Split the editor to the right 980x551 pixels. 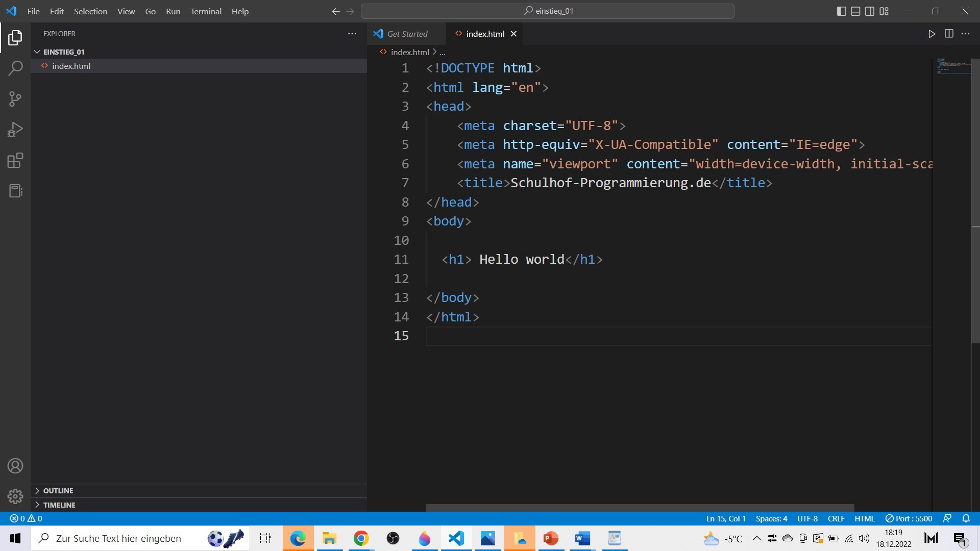(949, 34)
